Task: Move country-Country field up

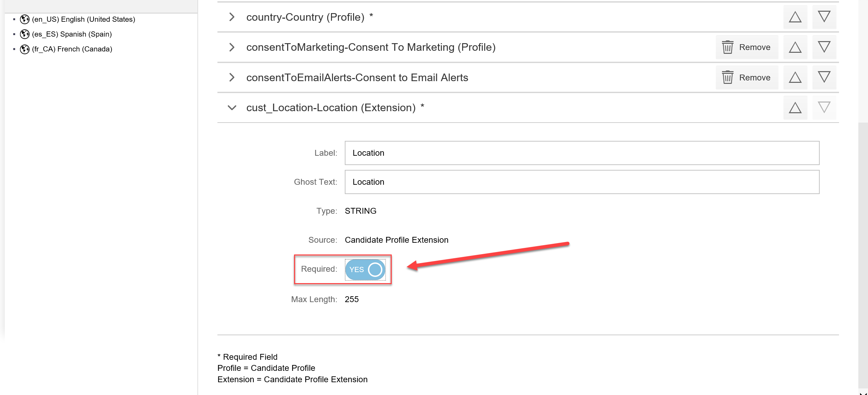Action: click(795, 17)
